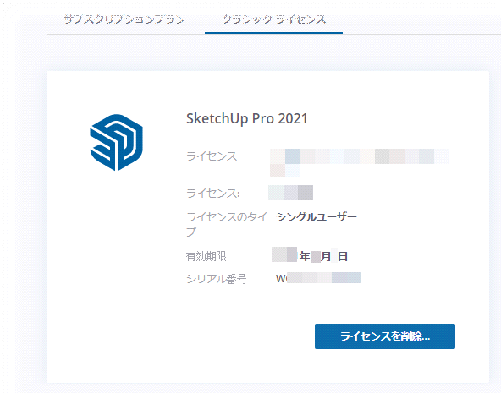Select the blurred year in expiration date
The image size is (503, 395).
[x=284, y=255]
